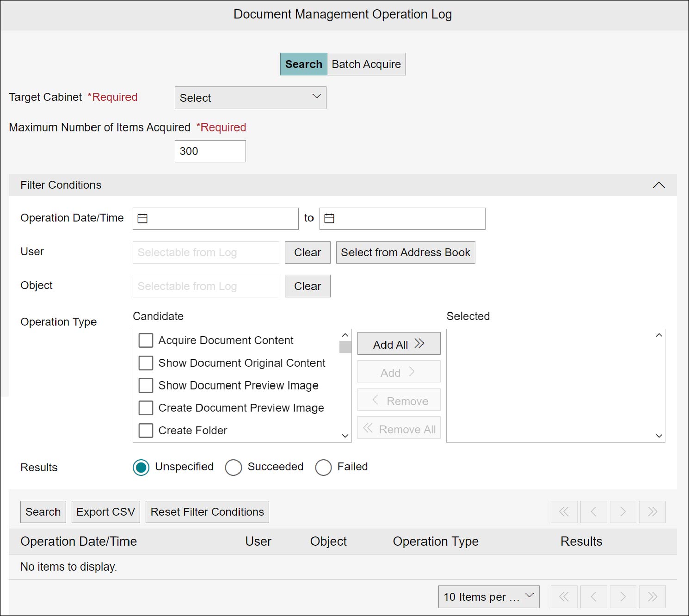Go to first page in top pagination

click(x=564, y=511)
